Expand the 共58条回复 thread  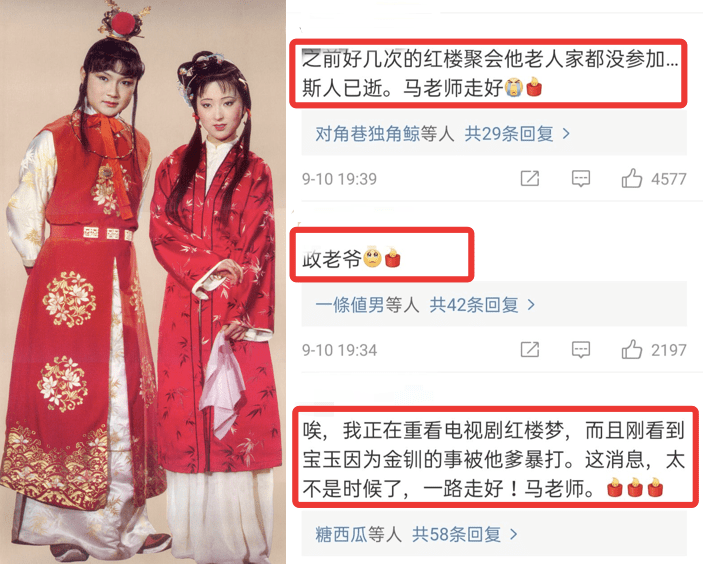coord(464,535)
